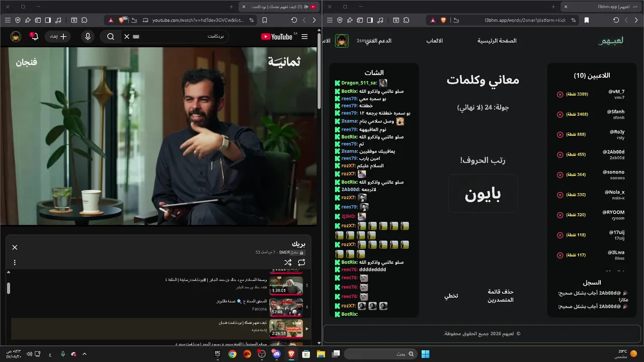
Task: Click taskbar search box بحث
Action: [x=380, y=354]
